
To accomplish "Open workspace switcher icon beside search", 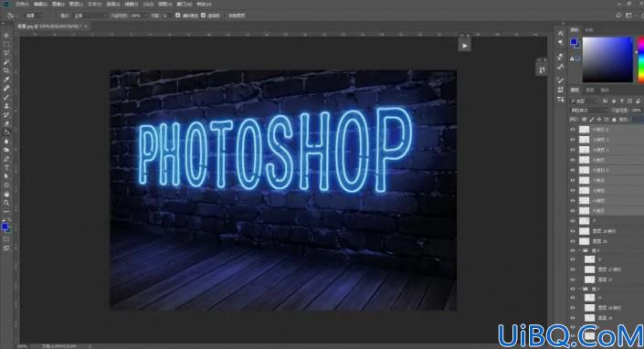I will click(x=628, y=16).
